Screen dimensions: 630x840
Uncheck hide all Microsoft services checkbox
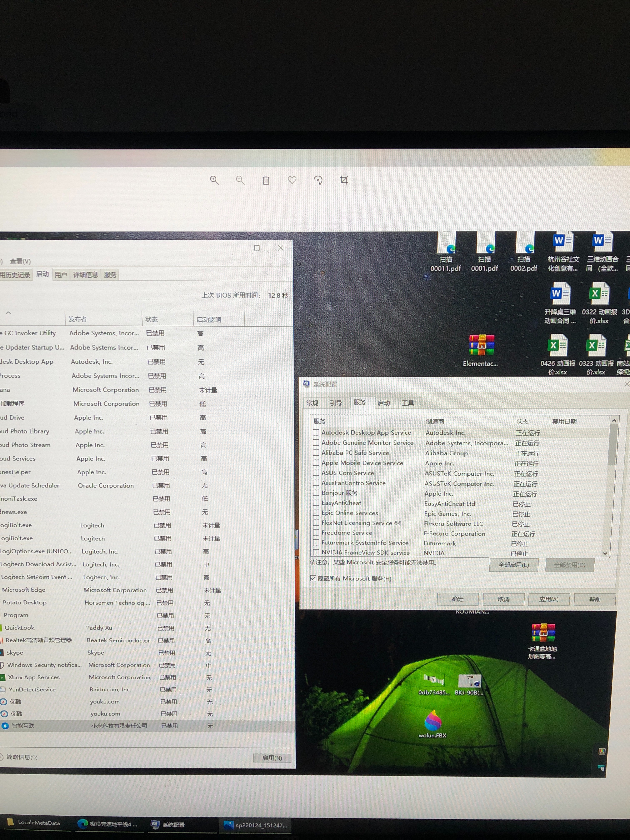coord(313,578)
